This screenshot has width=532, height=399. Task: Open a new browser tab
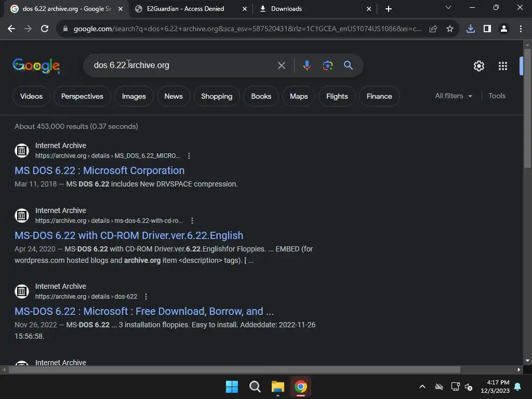(389, 9)
